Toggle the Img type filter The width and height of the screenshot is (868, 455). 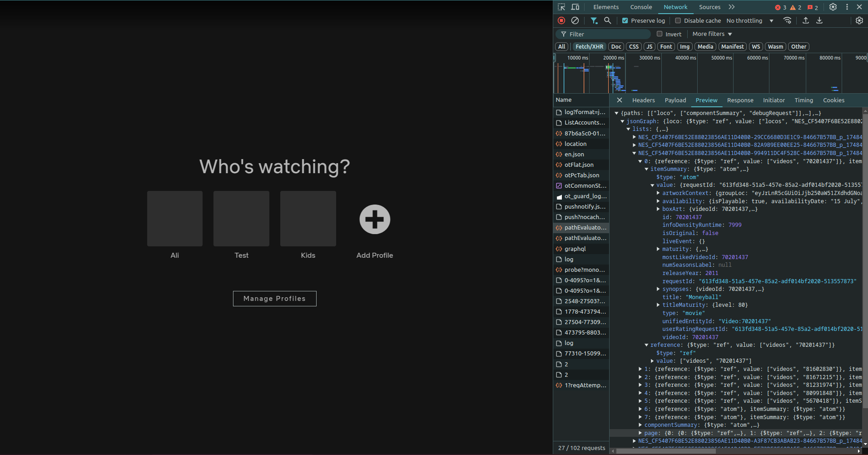(684, 47)
